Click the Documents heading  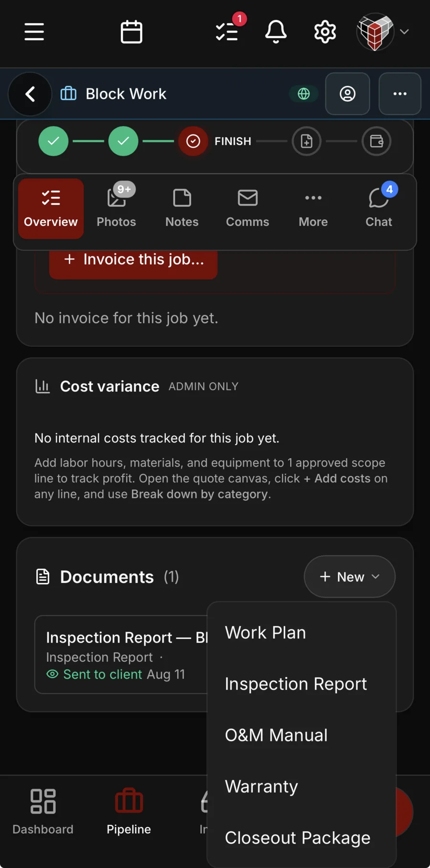click(107, 577)
